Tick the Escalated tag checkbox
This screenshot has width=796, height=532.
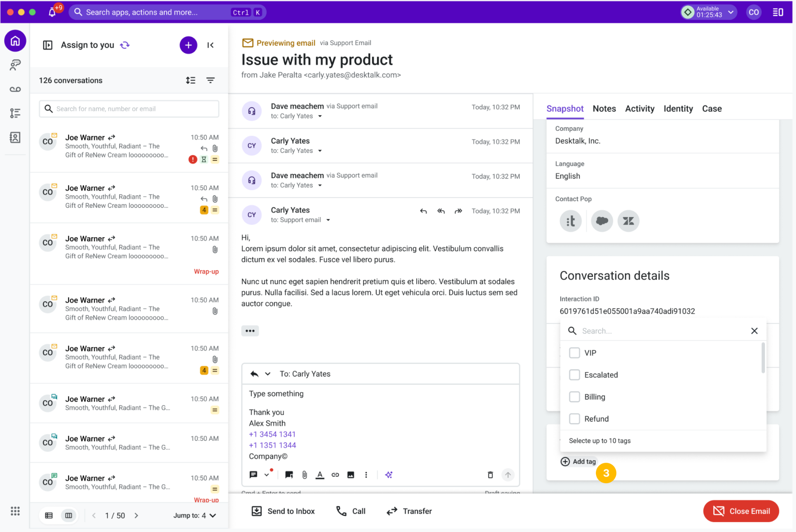pos(574,375)
